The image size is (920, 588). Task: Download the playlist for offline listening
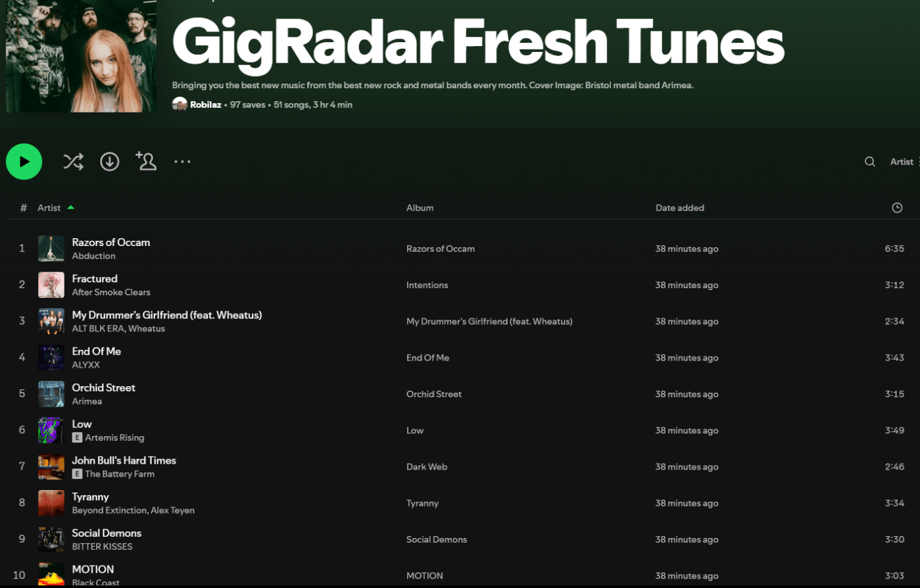pos(109,162)
